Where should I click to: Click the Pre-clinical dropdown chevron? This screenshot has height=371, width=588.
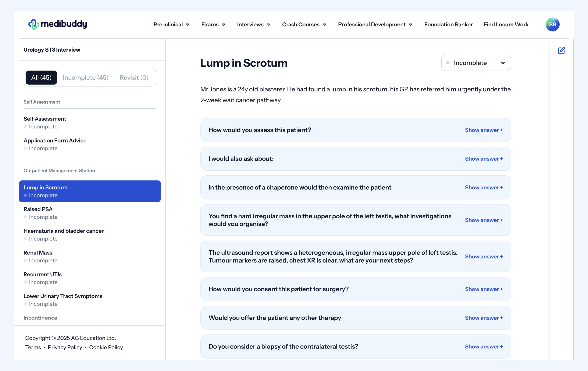click(x=187, y=25)
